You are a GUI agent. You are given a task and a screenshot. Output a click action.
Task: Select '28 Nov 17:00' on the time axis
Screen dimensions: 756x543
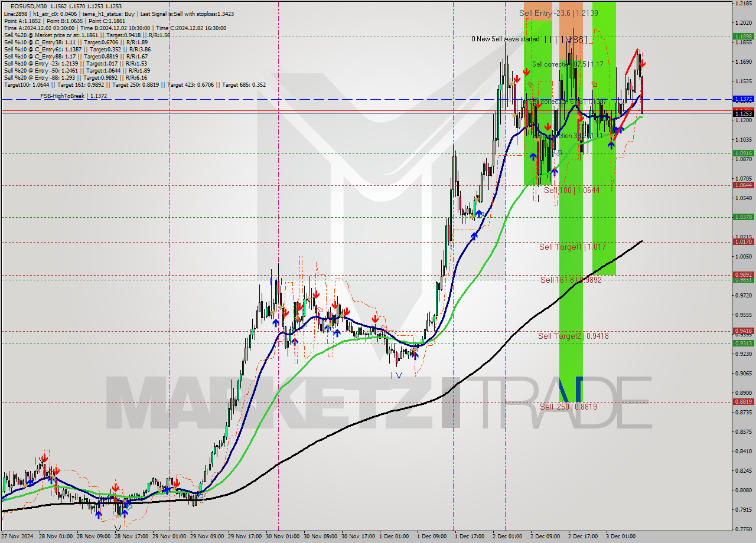[132, 537]
